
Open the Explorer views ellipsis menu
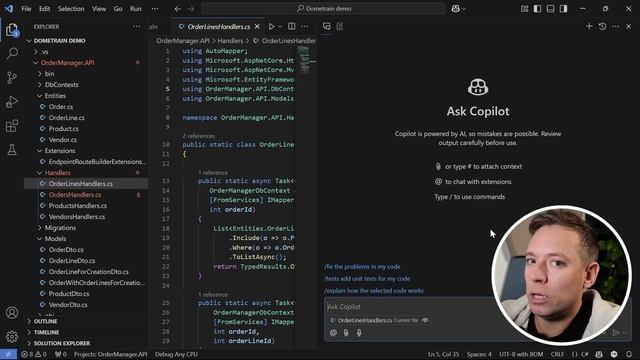pyautogui.click(x=136, y=27)
